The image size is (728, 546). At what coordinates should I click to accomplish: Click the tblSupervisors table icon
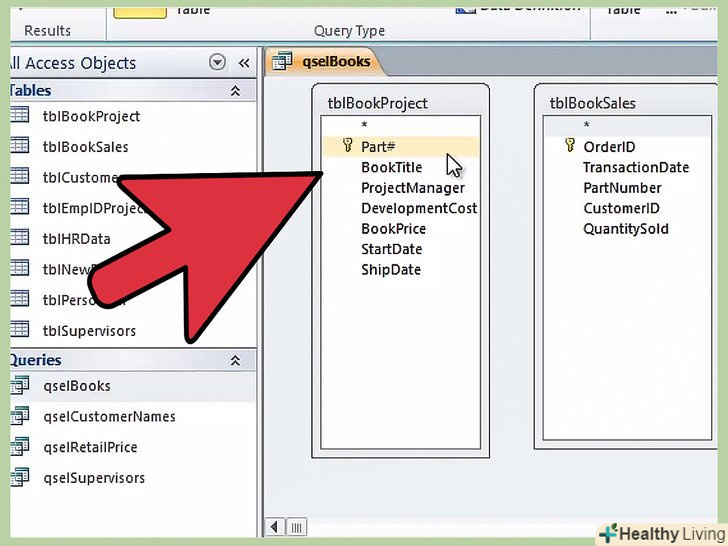[x=20, y=329]
